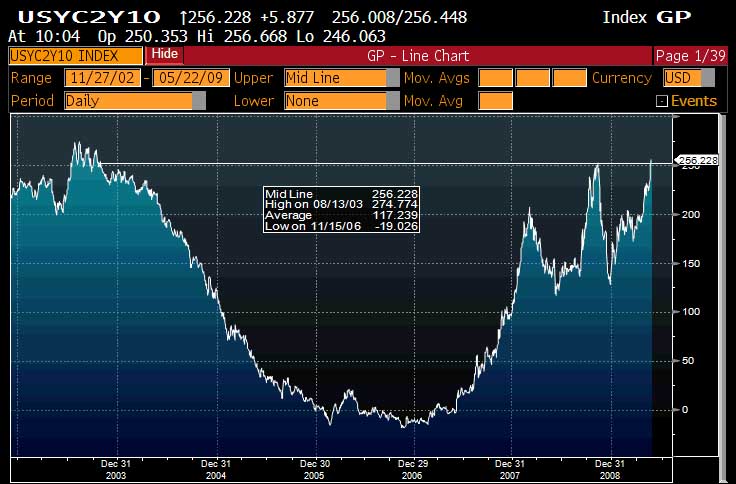Click 'Low on 11/15/06' row in stats box
This screenshot has height=484, width=736.
click(341, 226)
